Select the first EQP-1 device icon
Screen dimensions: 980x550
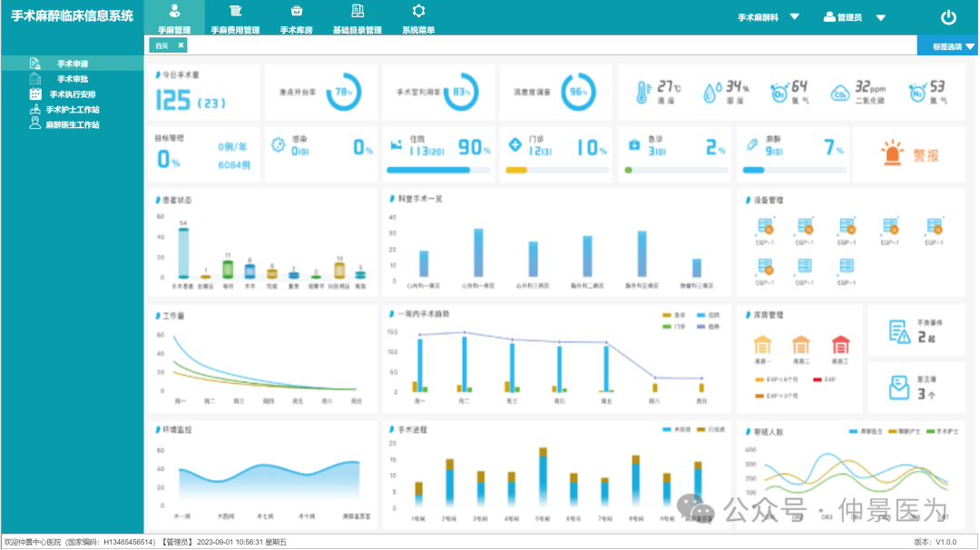point(762,226)
